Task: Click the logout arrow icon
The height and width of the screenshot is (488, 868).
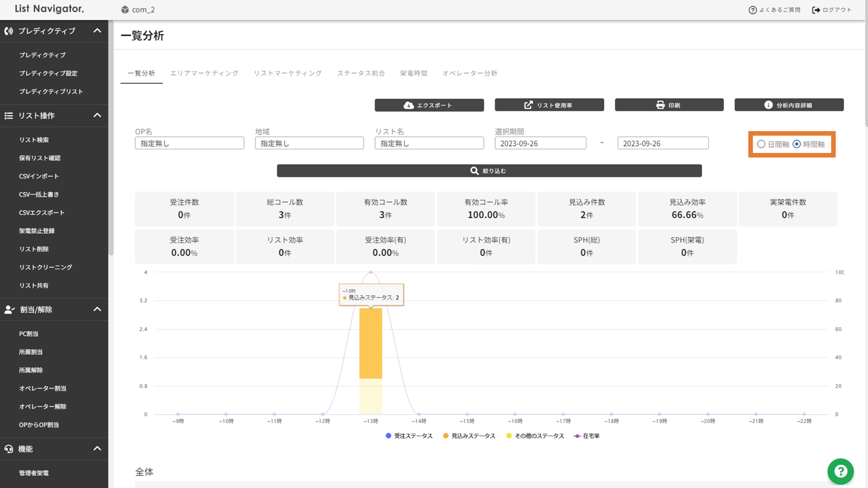Action: pos(816,10)
